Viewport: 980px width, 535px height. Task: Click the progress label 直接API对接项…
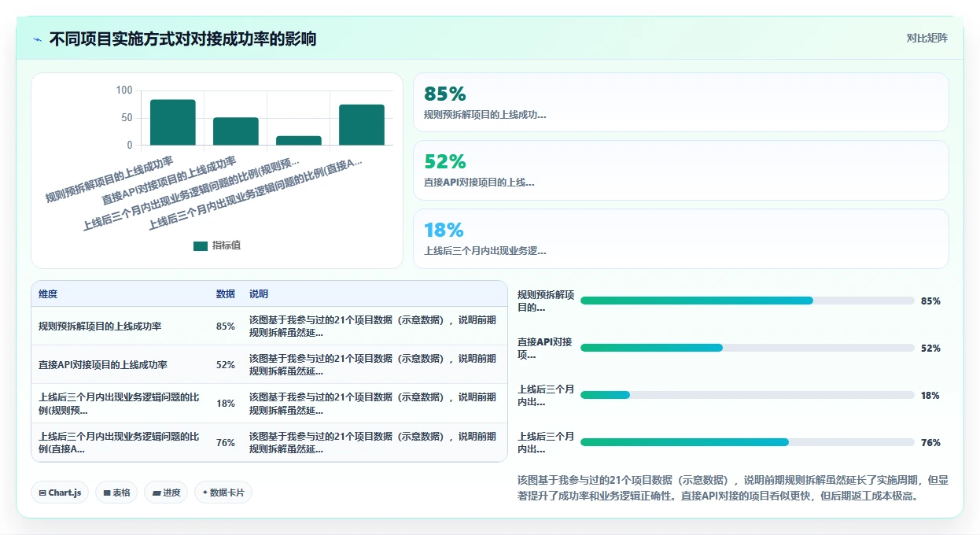(545, 349)
